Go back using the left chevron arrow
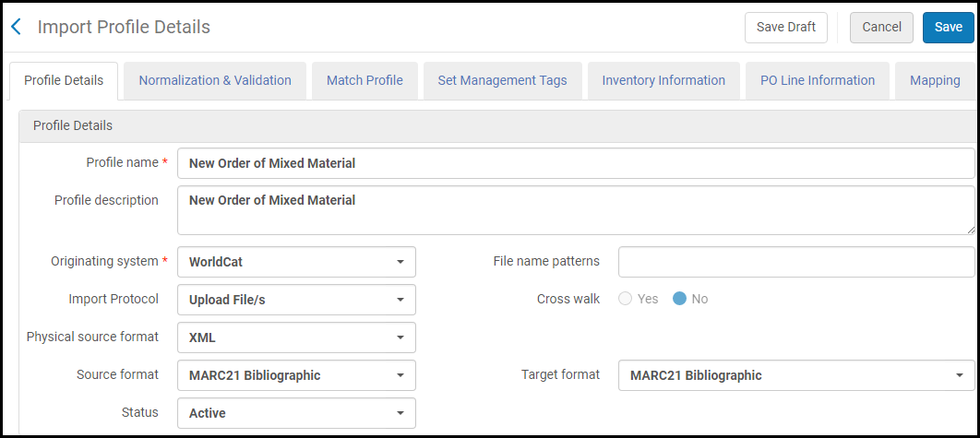 pyautogui.click(x=17, y=27)
